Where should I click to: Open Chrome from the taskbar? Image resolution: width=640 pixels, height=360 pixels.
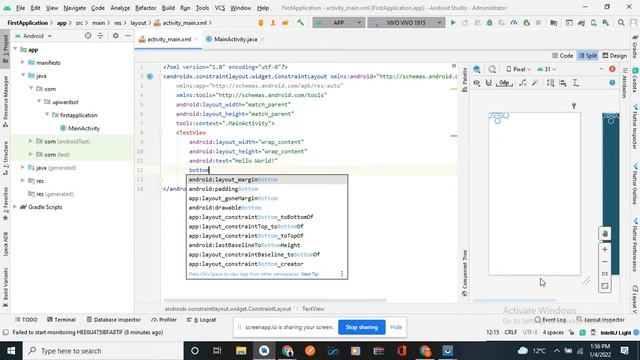(x=287, y=351)
